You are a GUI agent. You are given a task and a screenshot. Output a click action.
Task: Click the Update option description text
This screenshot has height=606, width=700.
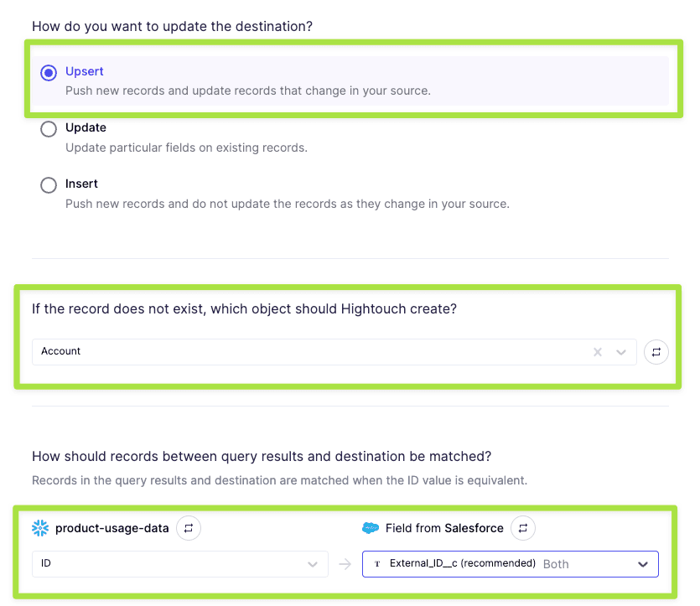click(x=186, y=148)
